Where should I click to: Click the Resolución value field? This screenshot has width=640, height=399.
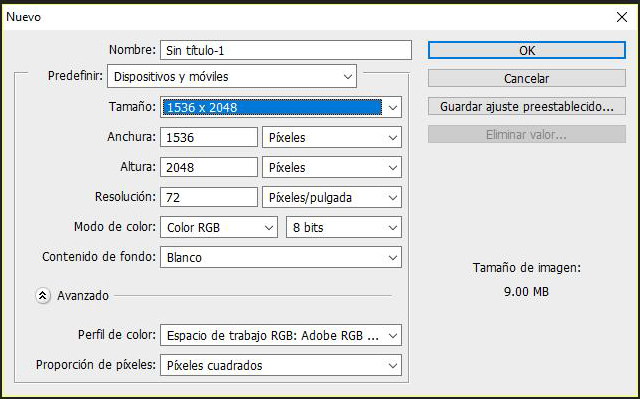[x=209, y=197]
